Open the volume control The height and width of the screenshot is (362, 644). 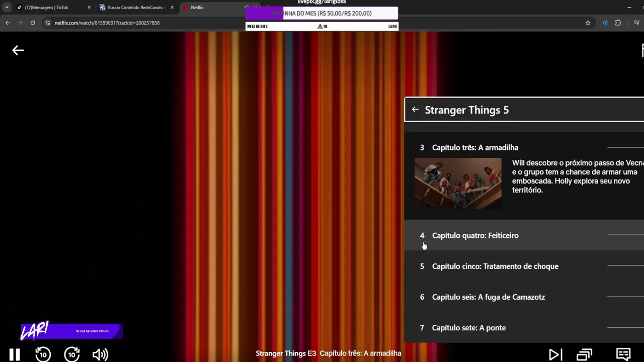(x=101, y=354)
